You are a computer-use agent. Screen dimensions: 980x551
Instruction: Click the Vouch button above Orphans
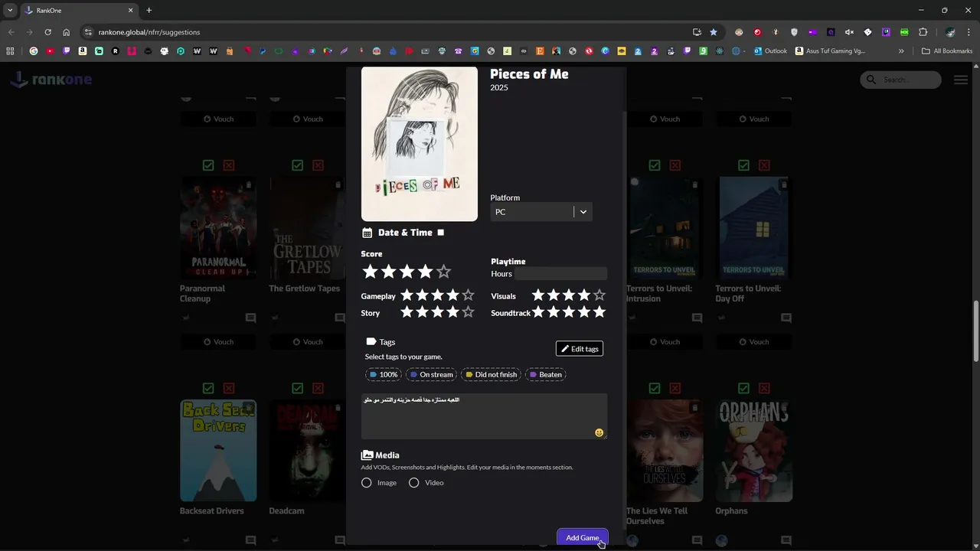coord(754,341)
